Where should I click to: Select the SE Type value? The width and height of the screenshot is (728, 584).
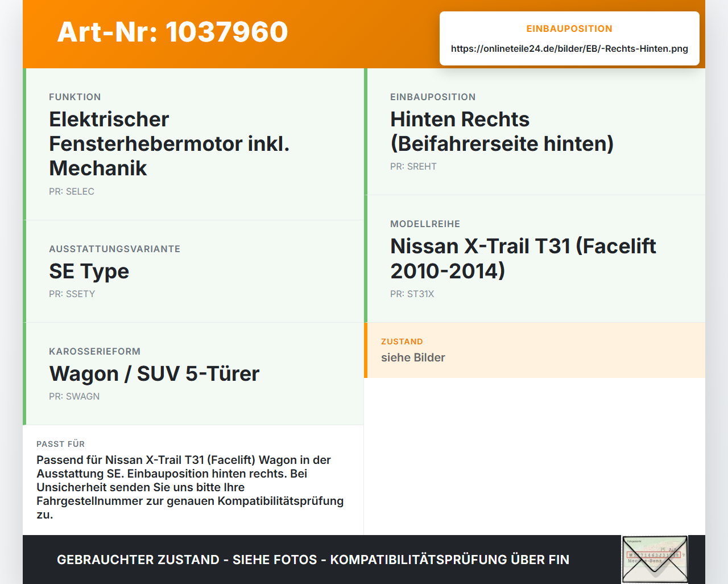89,272
